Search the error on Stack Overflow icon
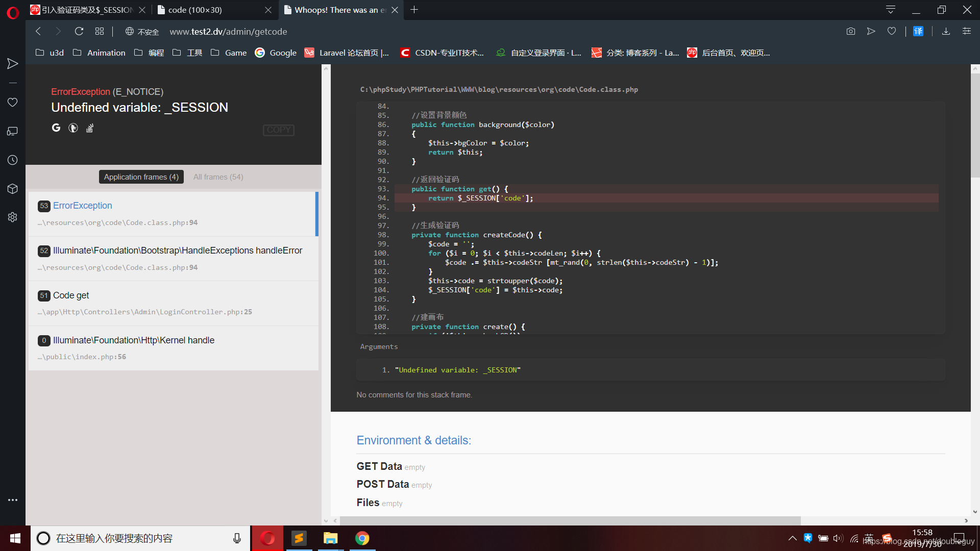This screenshot has height=551, width=980. tap(90, 128)
